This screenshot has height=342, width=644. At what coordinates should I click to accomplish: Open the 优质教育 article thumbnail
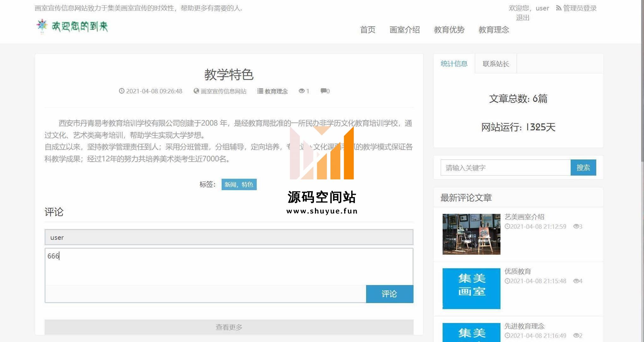471,289
